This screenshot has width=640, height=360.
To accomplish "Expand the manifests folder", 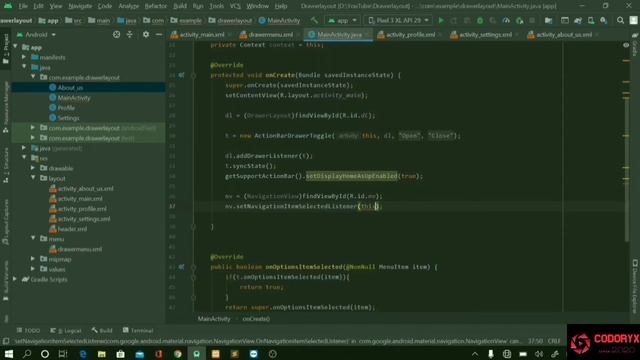I will pos(24,57).
